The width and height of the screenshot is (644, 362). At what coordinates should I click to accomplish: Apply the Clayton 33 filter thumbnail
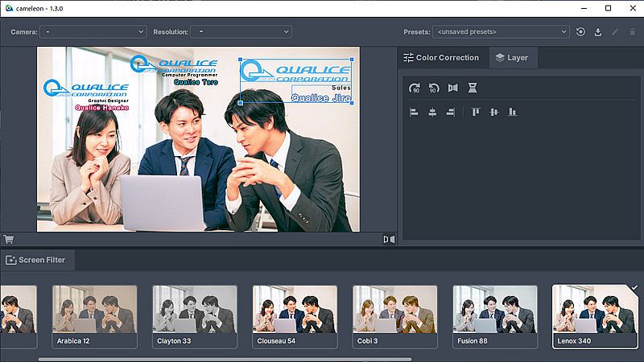195,316
